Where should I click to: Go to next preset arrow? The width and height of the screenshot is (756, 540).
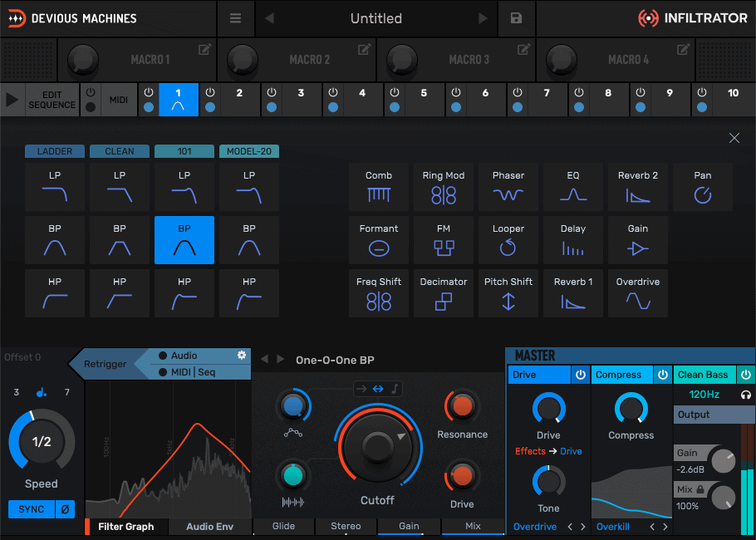(x=483, y=18)
